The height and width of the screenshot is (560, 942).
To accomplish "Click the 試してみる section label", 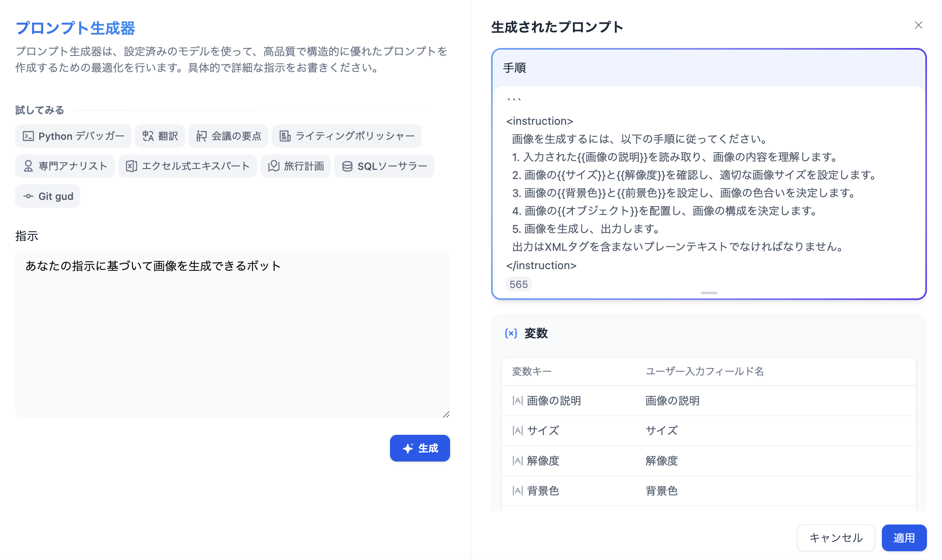I will [40, 110].
